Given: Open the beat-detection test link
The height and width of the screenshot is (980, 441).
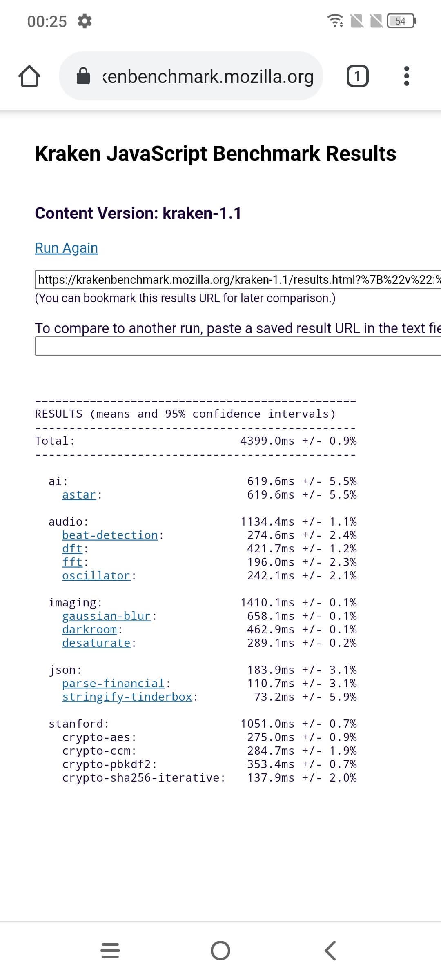Looking at the screenshot, I should pyautogui.click(x=110, y=535).
